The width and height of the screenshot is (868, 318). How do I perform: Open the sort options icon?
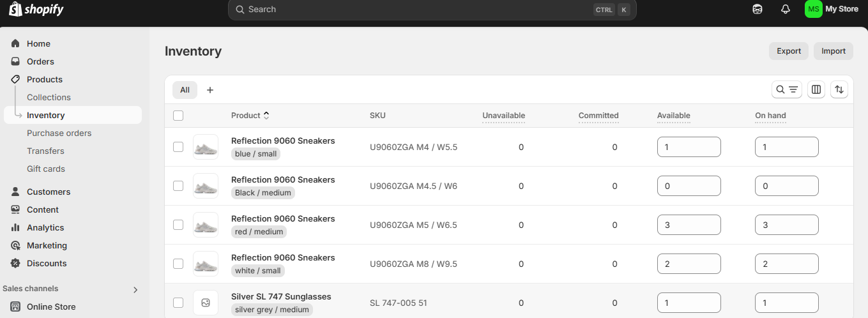pos(839,90)
